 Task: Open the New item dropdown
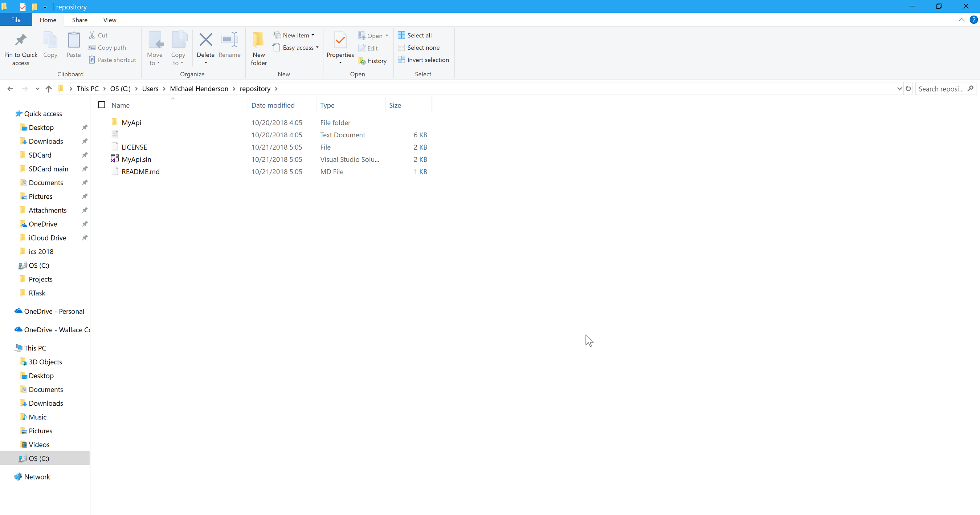click(294, 35)
